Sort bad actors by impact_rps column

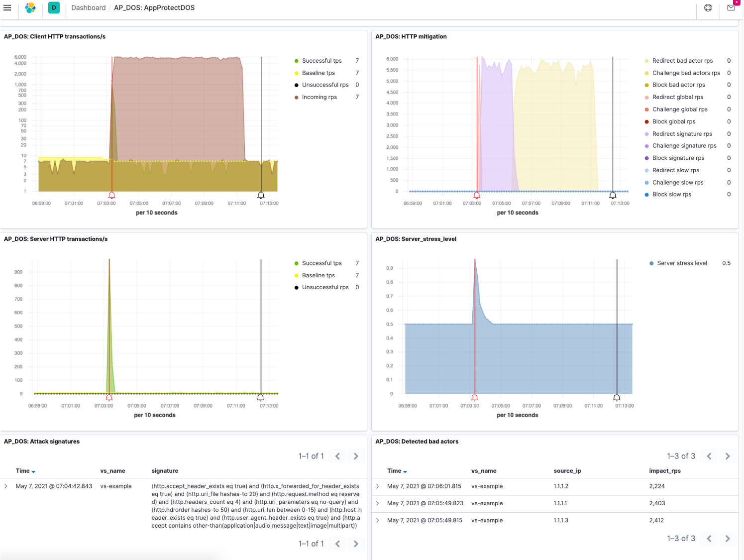click(665, 471)
